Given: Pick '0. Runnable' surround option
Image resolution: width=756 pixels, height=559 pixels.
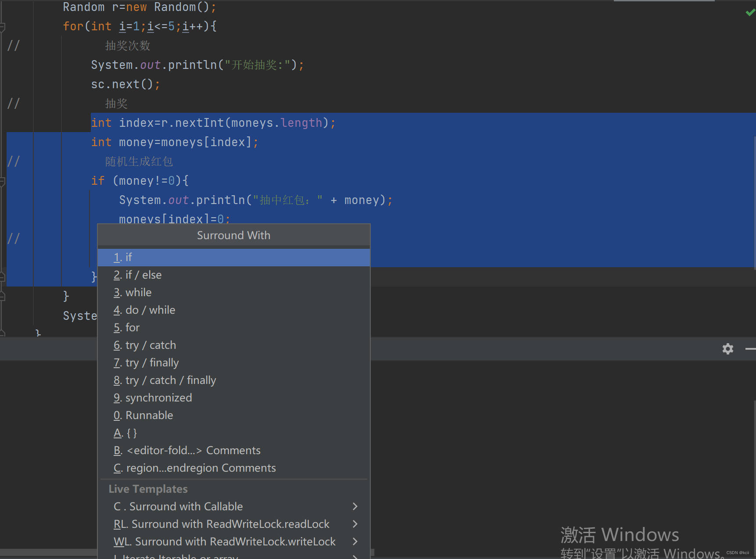Looking at the screenshot, I should (233, 415).
